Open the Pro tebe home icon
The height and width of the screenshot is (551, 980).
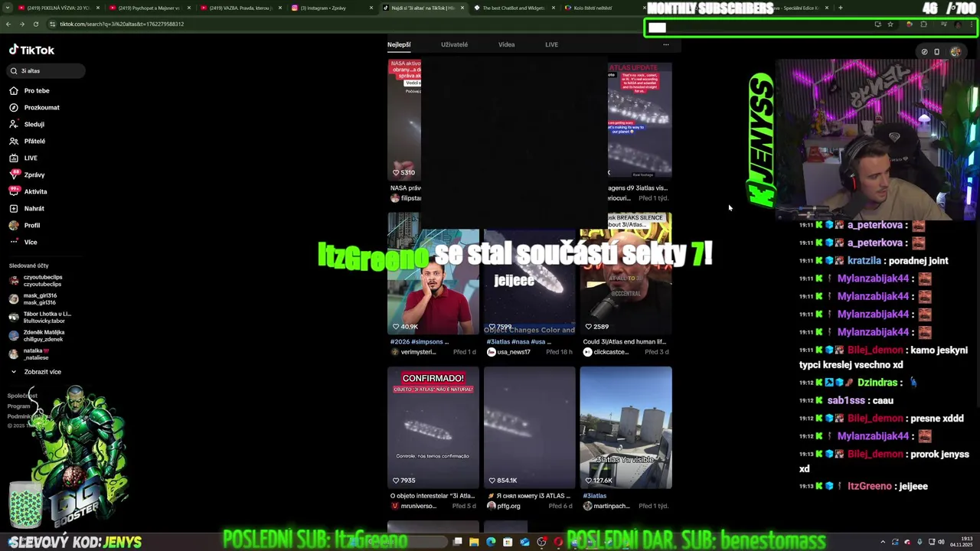click(14, 90)
